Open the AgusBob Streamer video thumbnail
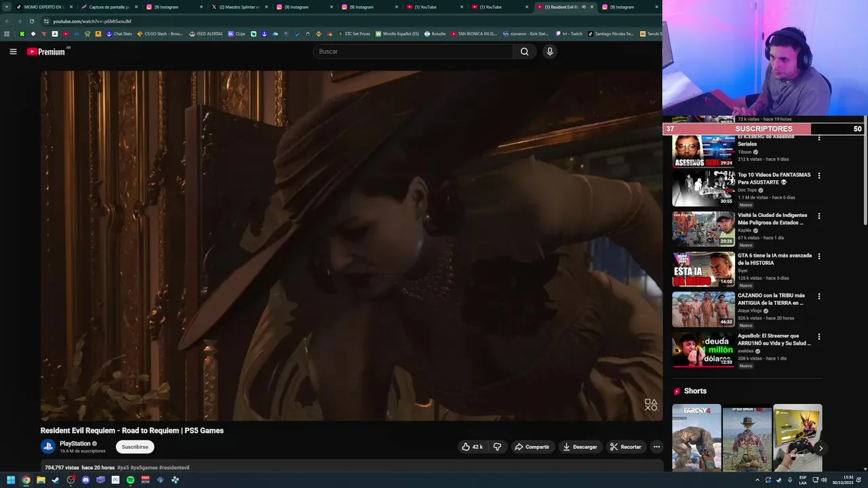The height and width of the screenshot is (488, 868). point(703,350)
